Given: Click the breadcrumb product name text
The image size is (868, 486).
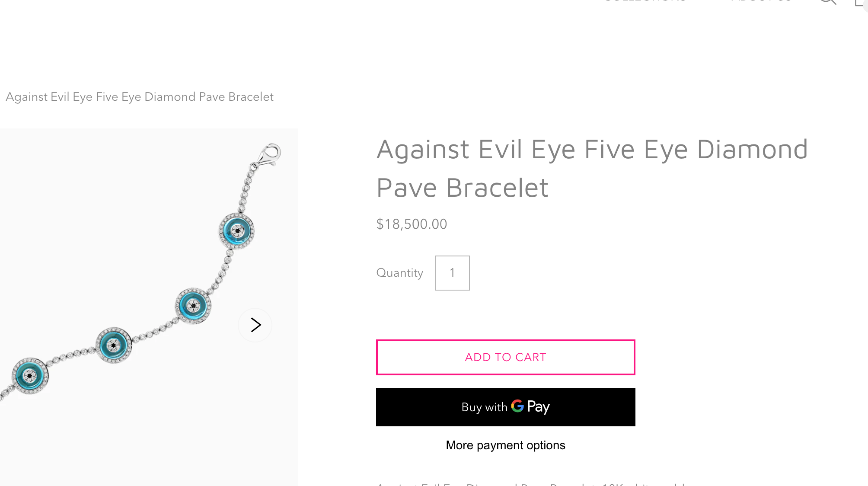Looking at the screenshot, I should (140, 97).
